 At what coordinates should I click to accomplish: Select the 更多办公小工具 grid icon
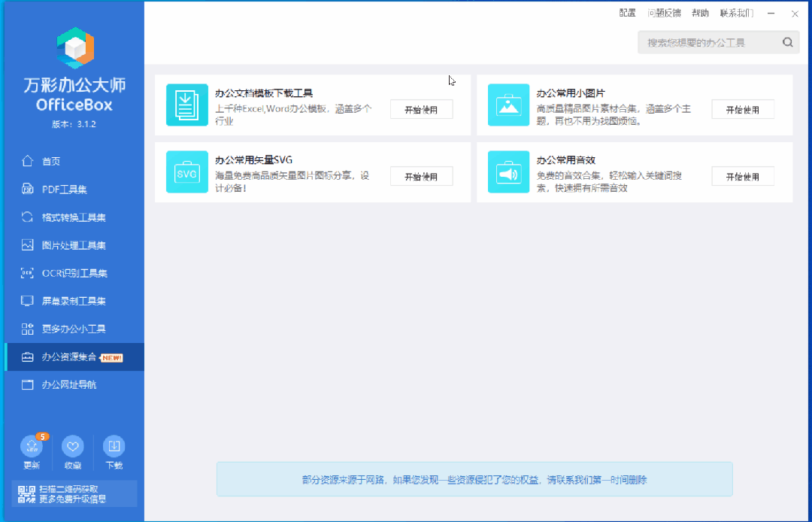[28, 329]
